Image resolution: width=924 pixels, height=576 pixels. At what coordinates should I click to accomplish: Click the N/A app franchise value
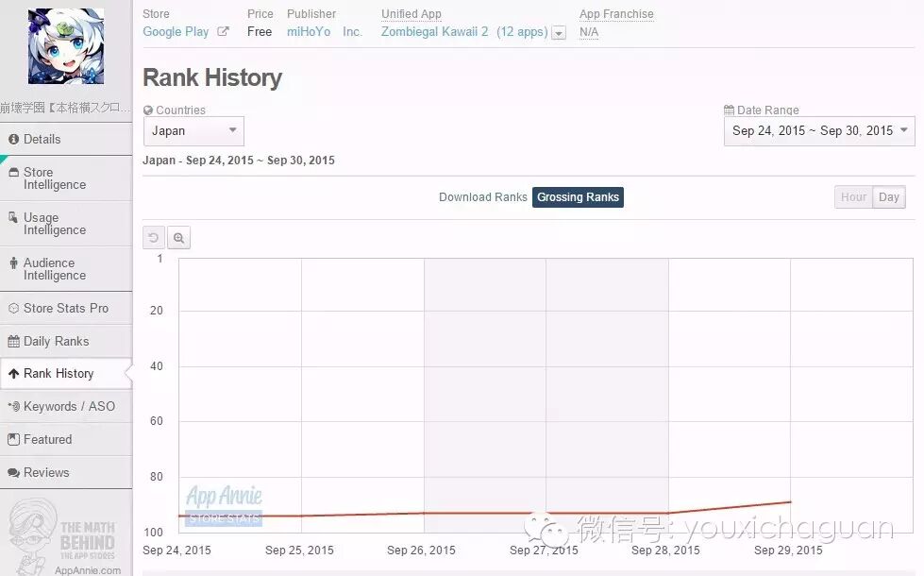point(589,32)
